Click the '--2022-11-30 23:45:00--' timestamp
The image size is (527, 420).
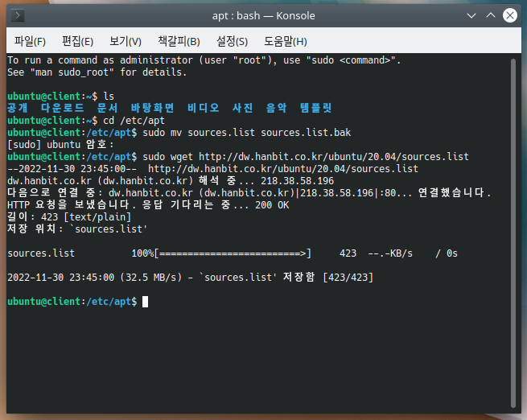click(72, 169)
